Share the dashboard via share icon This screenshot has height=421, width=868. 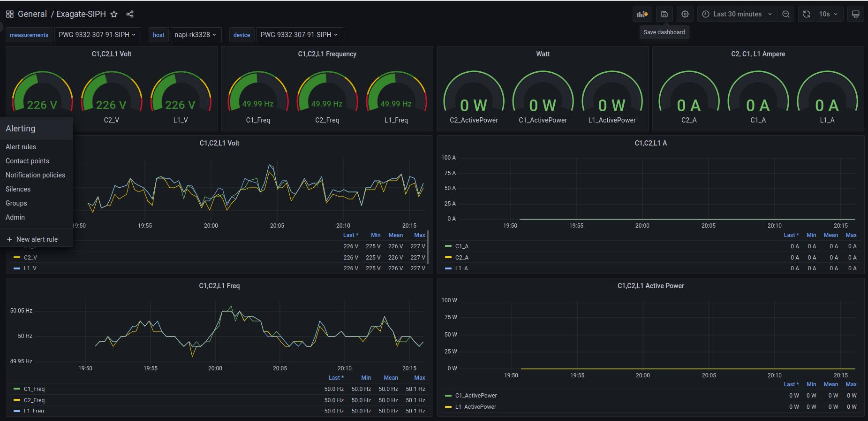[x=130, y=14]
